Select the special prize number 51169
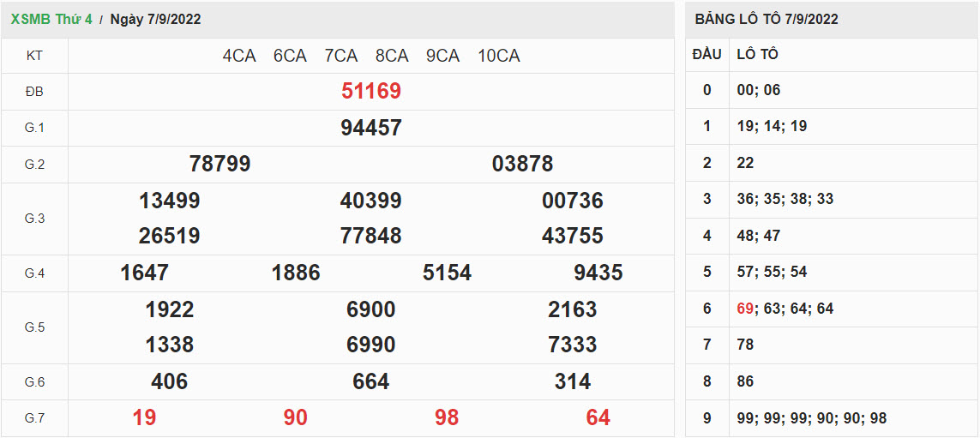980x438 pixels. (370, 91)
